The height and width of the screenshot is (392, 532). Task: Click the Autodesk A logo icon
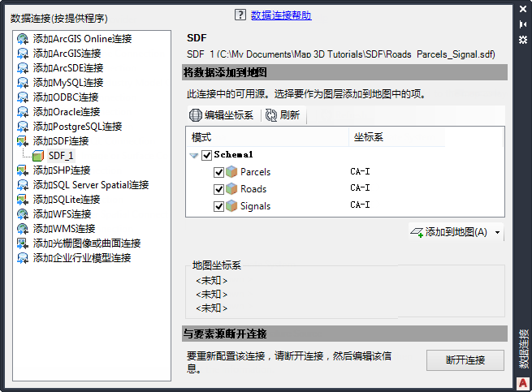point(523,384)
